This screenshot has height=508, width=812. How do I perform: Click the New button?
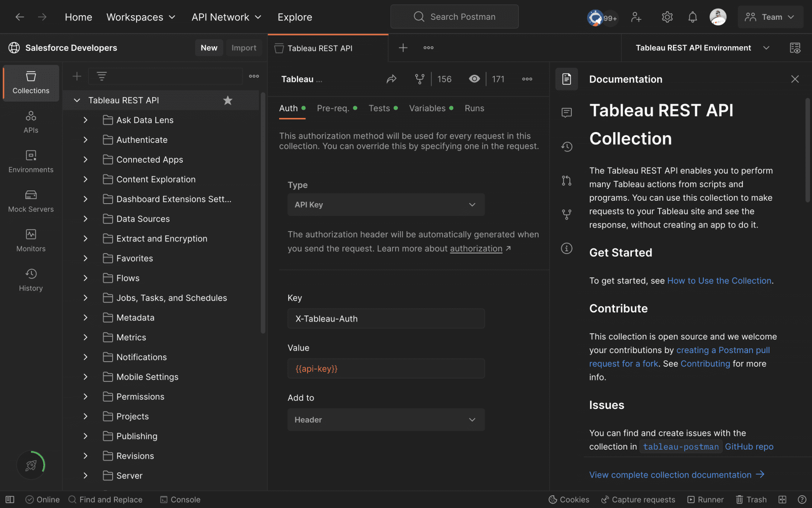(209, 48)
